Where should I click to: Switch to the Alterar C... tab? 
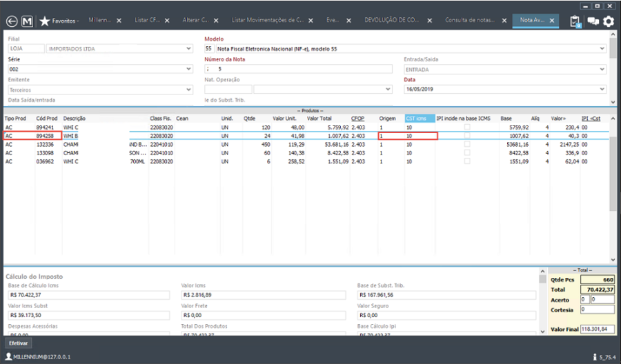pos(196,21)
